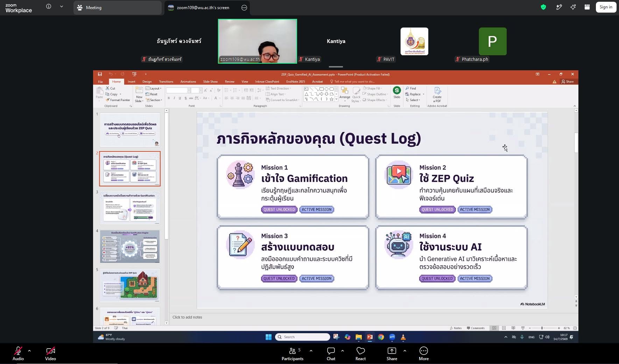The height and width of the screenshot is (364, 619).
Task: Open VLC media player from the taskbar
Action: [403, 337]
